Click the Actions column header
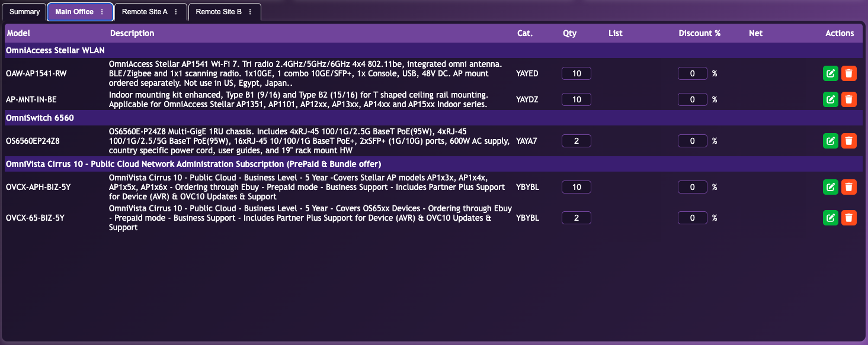 click(x=840, y=33)
